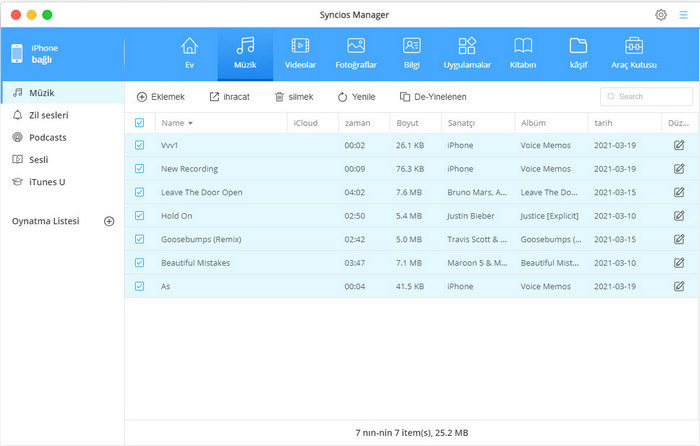Click the Bruno Mars artist cell
This screenshot has width=700, height=446.
click(x=477, y=192)
